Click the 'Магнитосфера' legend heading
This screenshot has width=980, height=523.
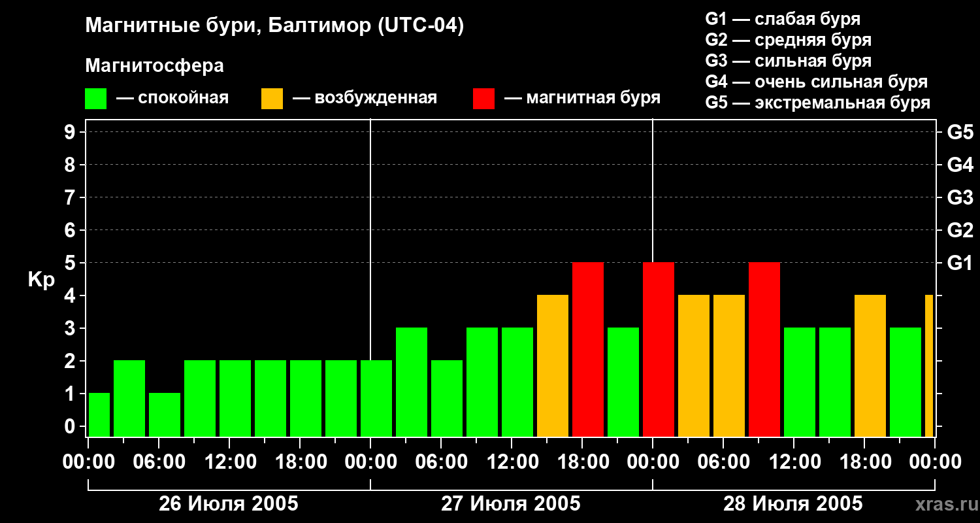(x=154, y=66)
